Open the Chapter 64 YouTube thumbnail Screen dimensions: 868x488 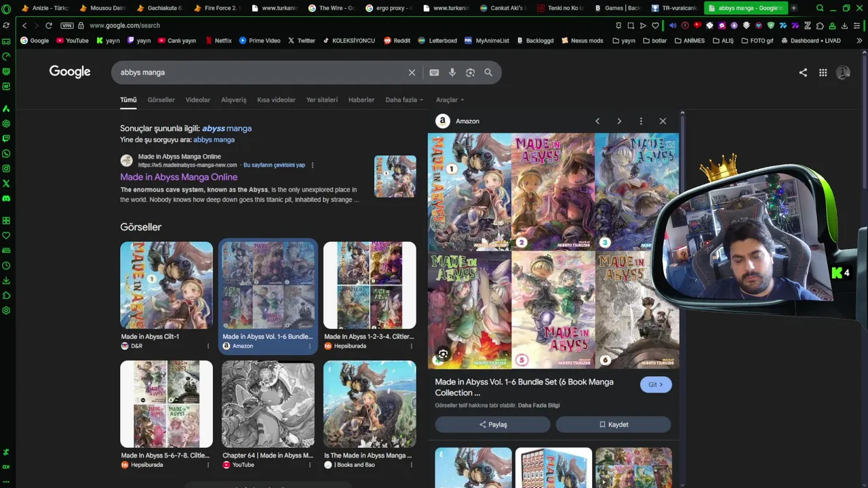(x=268, y=404)
